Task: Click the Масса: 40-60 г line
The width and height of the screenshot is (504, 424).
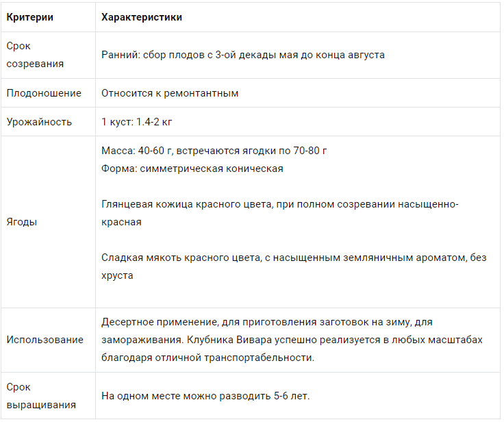Action: coord(214,151)
